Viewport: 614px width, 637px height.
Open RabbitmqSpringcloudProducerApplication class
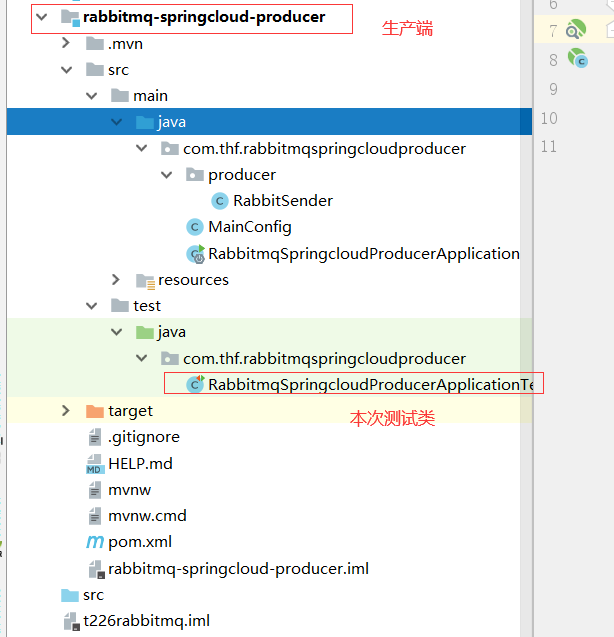click(x=364, y=254)
